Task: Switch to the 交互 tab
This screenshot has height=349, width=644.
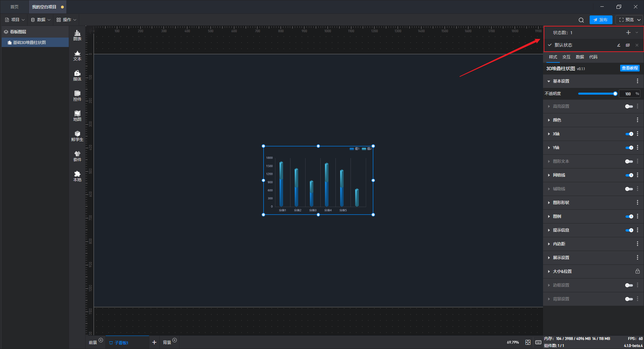Action: pos(566,57)
